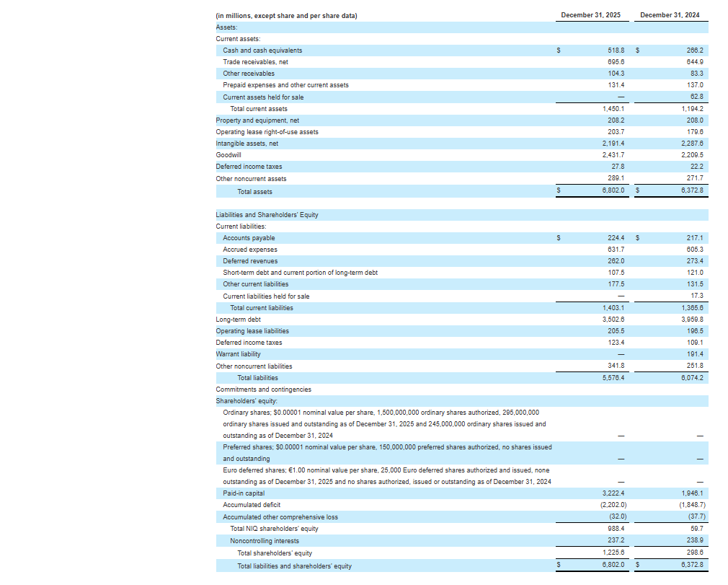Click the Deferred revenues label
This screenshot has height=585, width=728.
[x=250, y=261]
